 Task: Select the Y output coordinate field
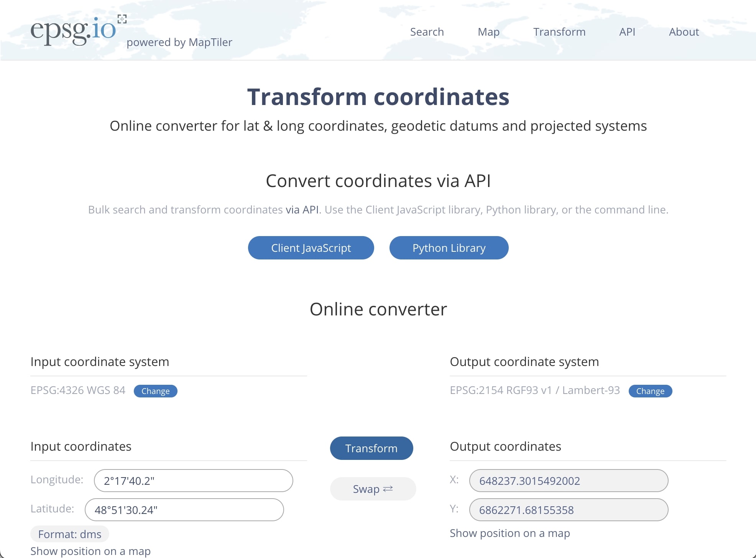click(568, 510)
